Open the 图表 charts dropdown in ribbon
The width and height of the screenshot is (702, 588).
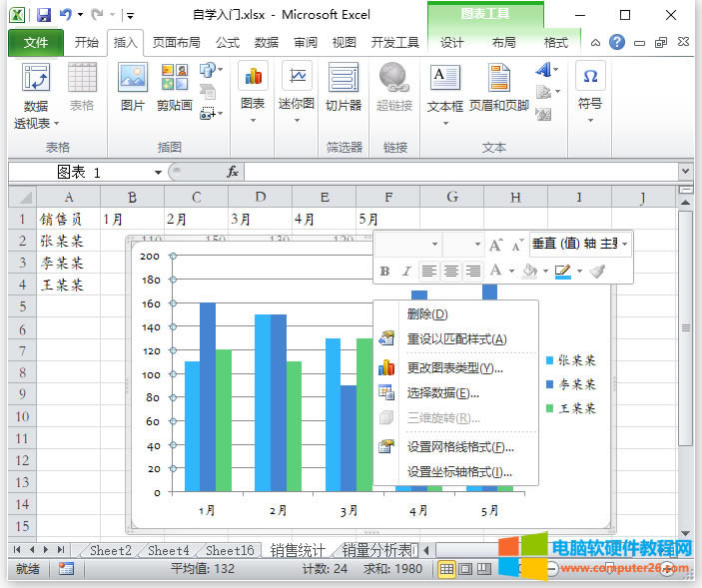click(253, 85)
